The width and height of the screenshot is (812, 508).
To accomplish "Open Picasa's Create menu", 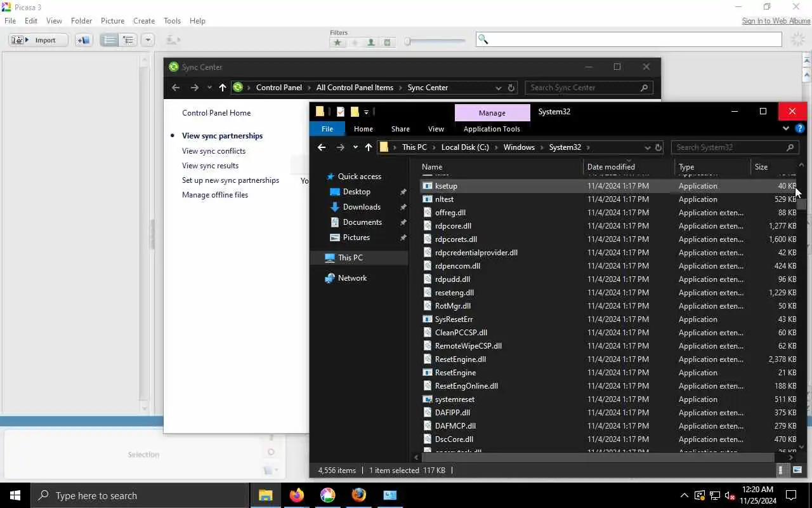I will tap(144, 21).
